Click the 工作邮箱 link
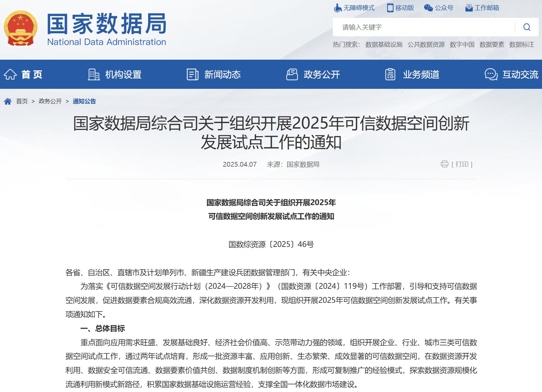542x392 pixels. pos(486,8)
